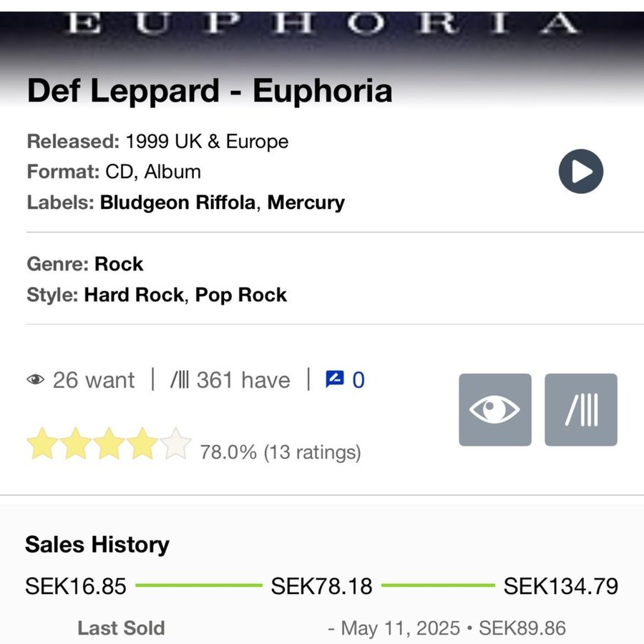Select the lowest sale price SEK16.85
Viewport: 644px width, 644px height.
76,586
